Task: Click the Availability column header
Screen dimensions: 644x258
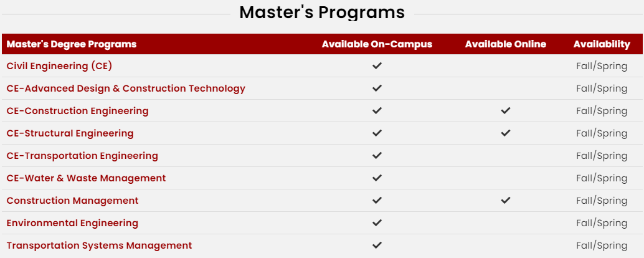Action: coord(602,44)
